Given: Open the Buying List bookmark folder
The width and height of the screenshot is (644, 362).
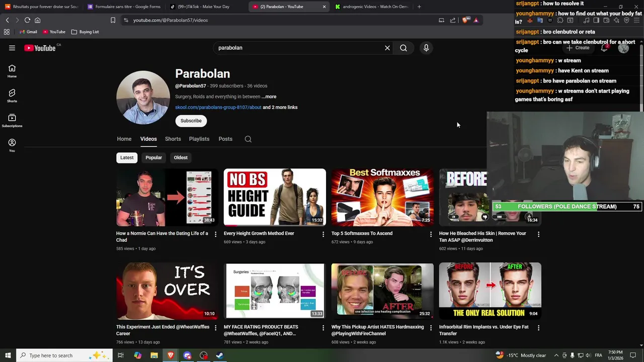Looking at the screenshot, I should click(x=85, y=32).
